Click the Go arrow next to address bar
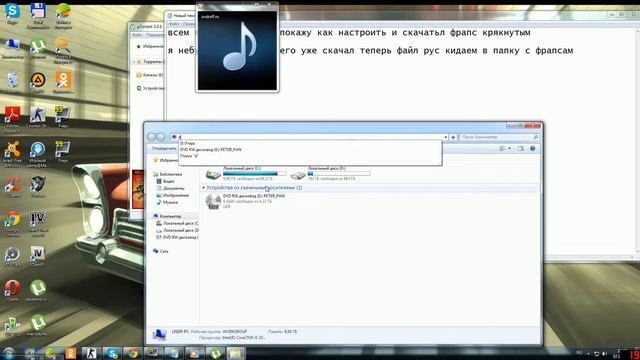The image size is (640, 360). tap(453, 137)
